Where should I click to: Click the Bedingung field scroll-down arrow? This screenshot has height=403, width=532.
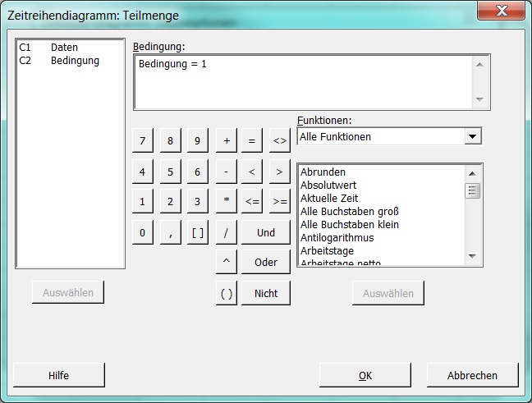[x=479, y=99]
